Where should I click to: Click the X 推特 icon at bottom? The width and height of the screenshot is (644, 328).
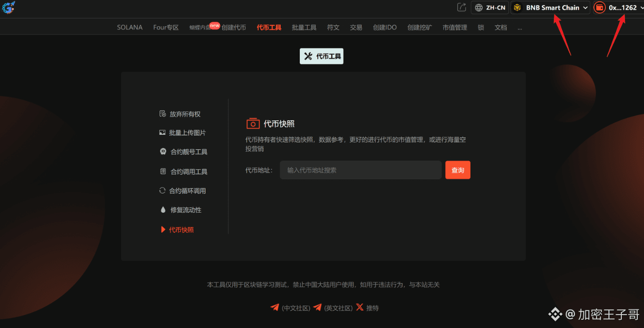click(359, 307)
